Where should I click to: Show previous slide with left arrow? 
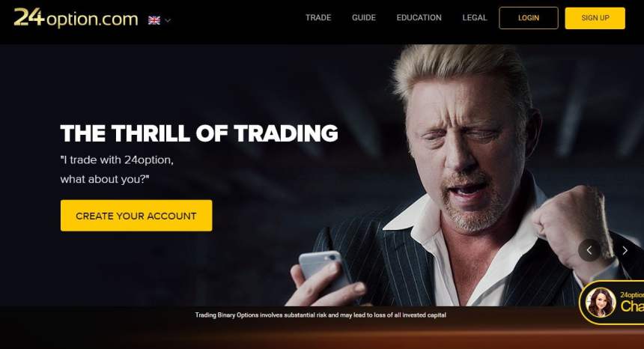click(589, 250)
